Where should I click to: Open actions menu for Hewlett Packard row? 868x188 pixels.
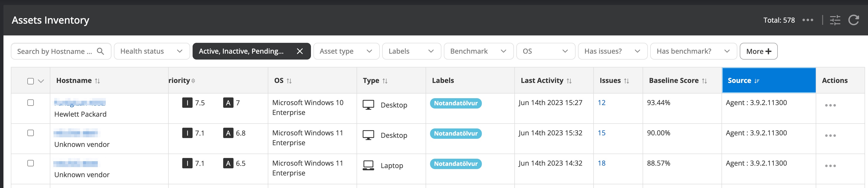[830, 105]
